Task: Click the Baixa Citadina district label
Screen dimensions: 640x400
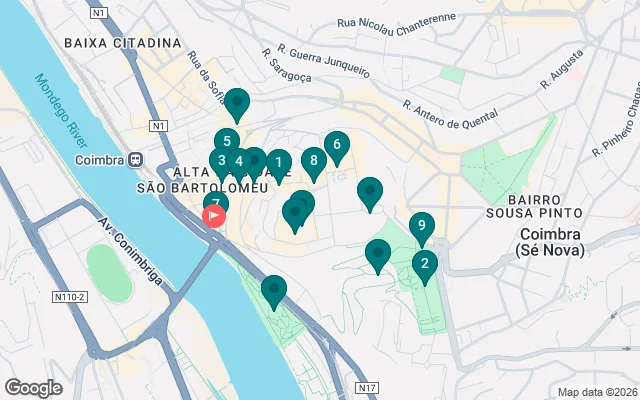Action: 123,43
